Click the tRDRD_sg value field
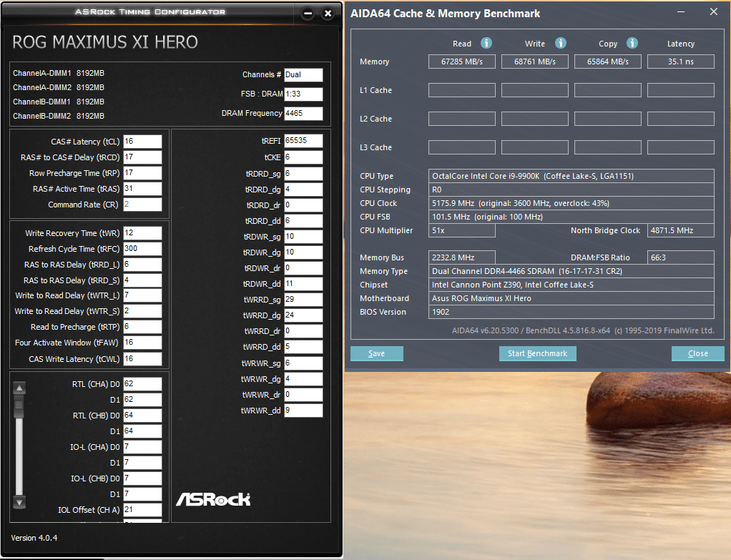 (303, 174)
